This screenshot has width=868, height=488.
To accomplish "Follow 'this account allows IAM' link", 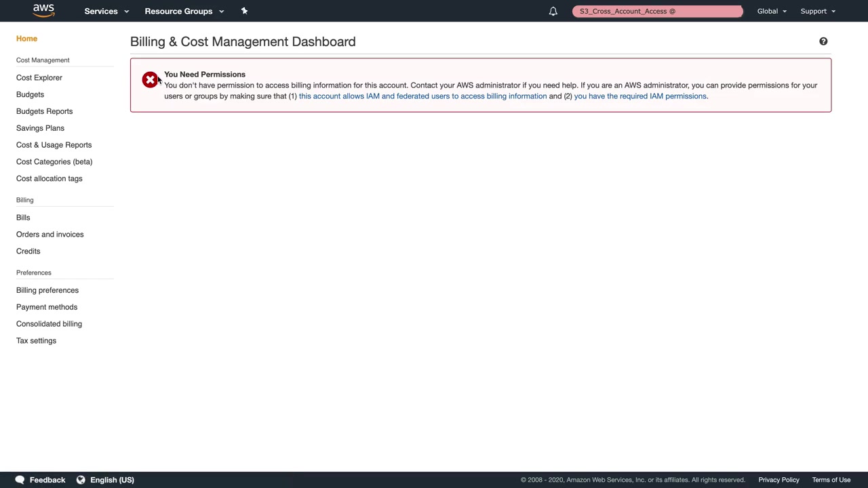I will 422,96.
